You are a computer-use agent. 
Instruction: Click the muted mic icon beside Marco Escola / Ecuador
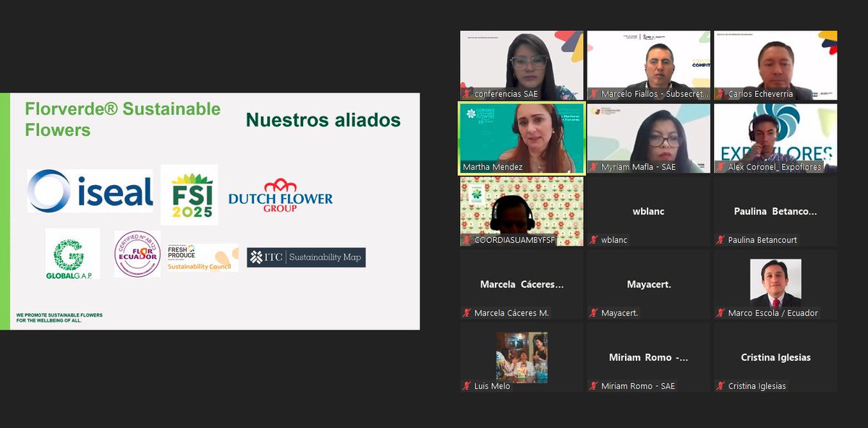pyautogui.click(x=721, y=313)
